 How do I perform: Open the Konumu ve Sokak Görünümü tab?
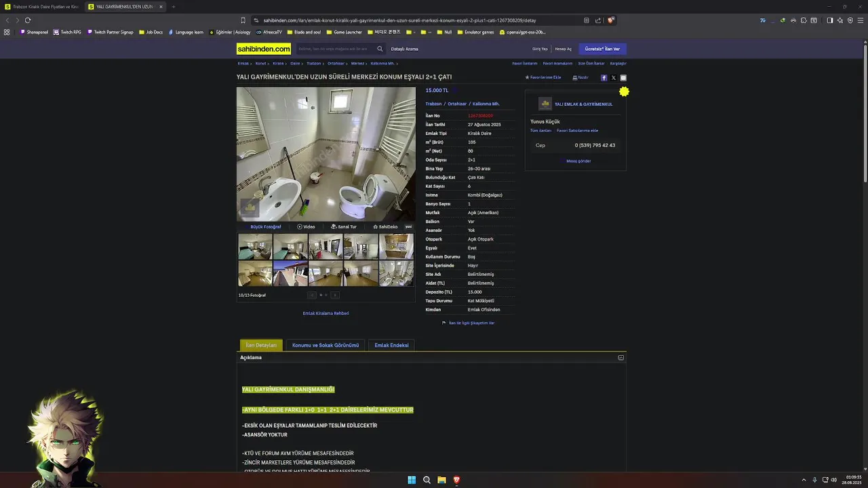tap(325, 345)
